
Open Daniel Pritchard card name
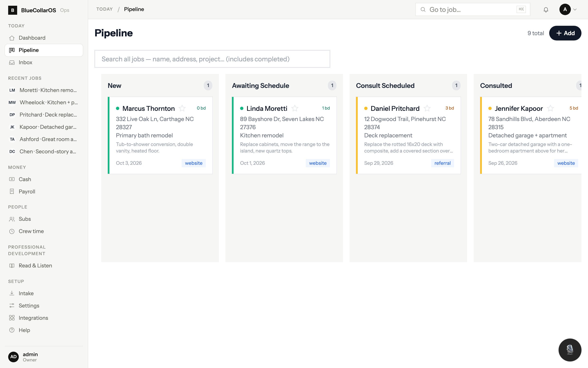point(395,108)
